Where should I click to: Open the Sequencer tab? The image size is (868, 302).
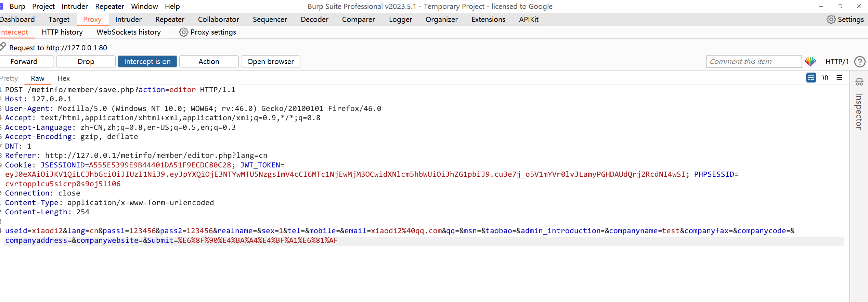pos(270,20)
